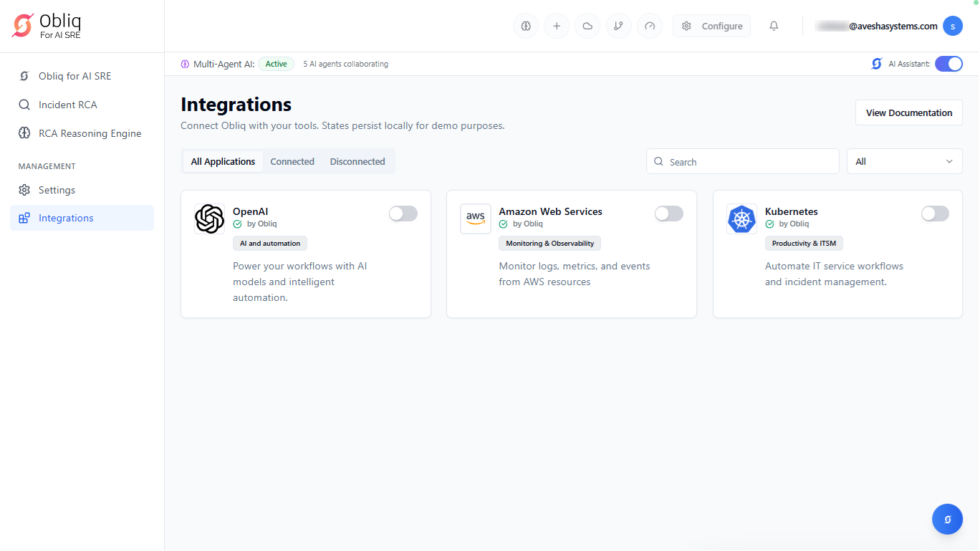The width and height of the screenshot is (980, 551).
Task: Click the git branch icon in header
Action: [618, 27]
